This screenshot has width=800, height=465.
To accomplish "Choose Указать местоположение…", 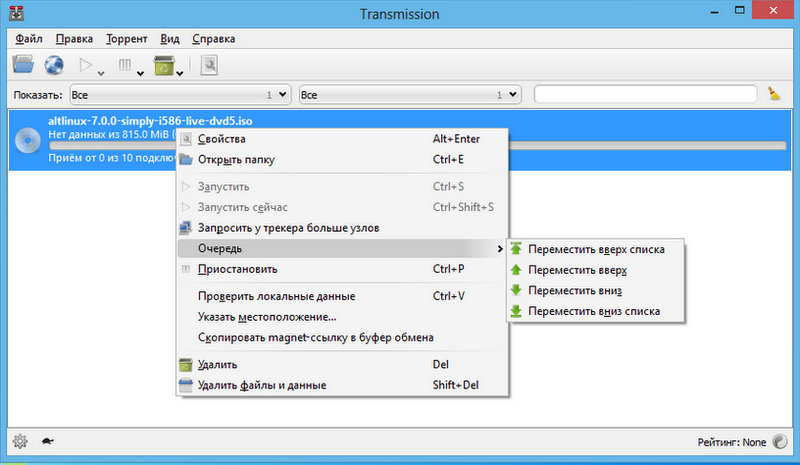I will (342, 317).
